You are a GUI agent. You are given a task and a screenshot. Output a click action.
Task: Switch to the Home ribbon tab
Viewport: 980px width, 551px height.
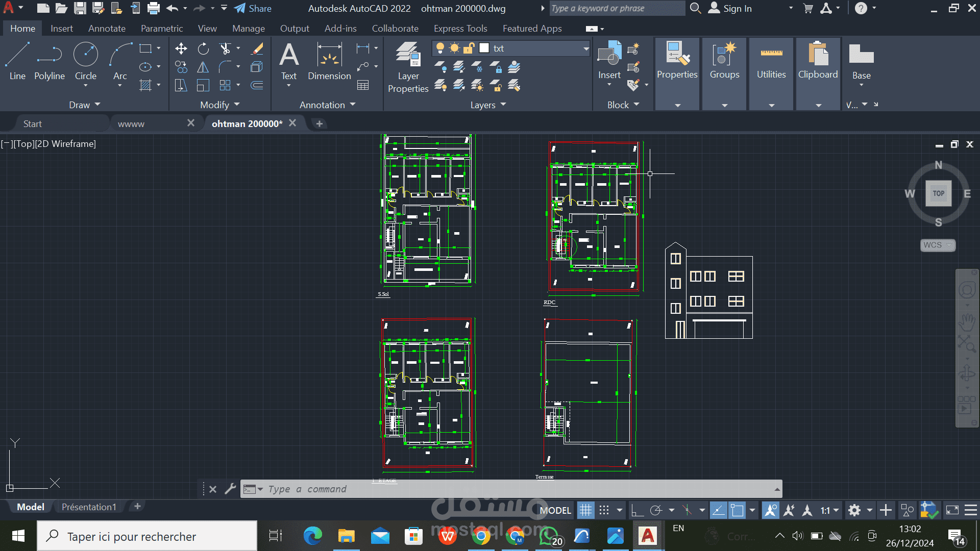(22, 28)
